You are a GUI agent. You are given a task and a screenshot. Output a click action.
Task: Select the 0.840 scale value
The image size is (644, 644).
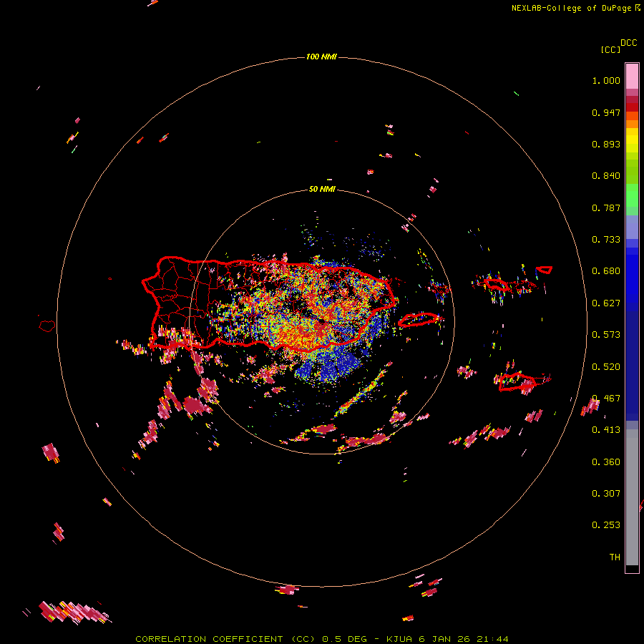click(606, 176)
